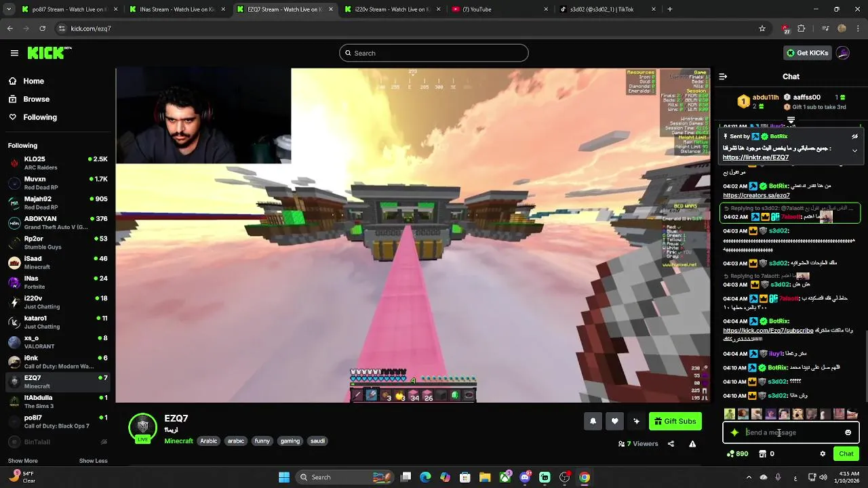Share the stream via share icon

pos(671,444)
